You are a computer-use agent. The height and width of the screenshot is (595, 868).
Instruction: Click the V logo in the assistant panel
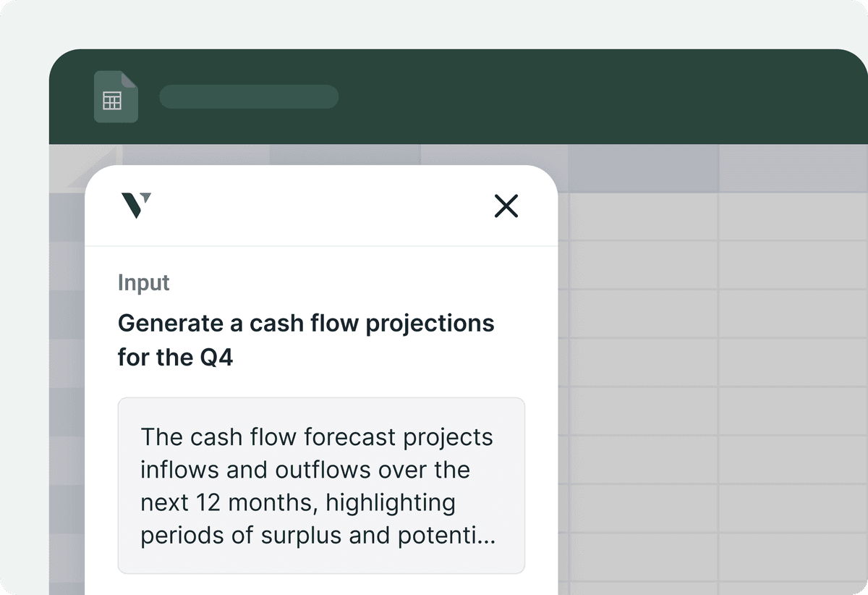137,206
